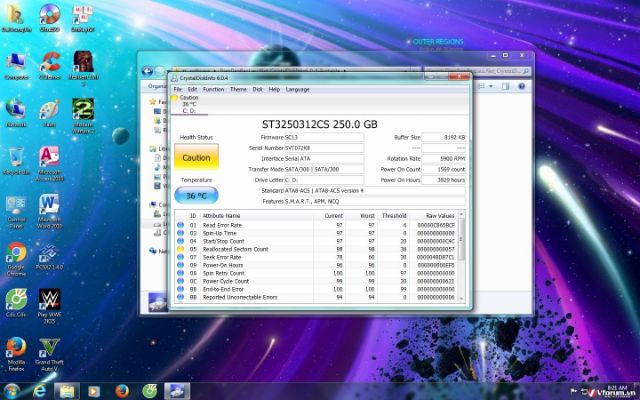Open the Play WWE 2K15 shortcut
This screenshot has height=400, width=640.
coord(50,306)
